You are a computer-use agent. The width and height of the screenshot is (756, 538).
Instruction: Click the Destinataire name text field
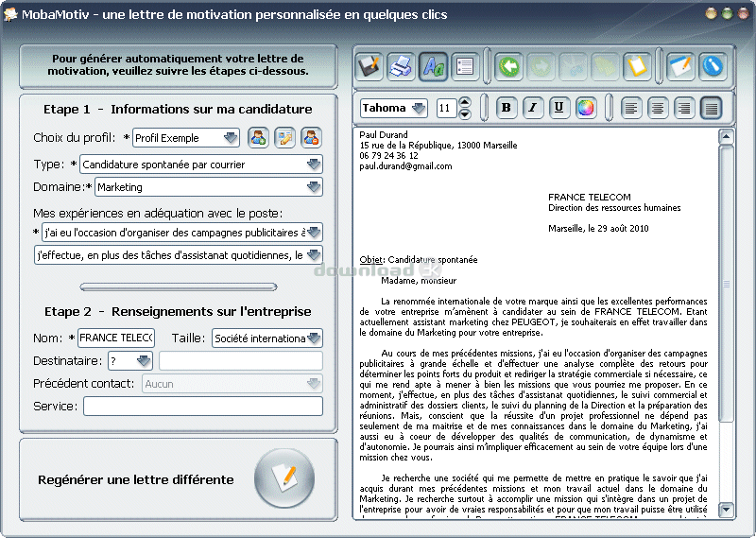[x=241, y=361]
